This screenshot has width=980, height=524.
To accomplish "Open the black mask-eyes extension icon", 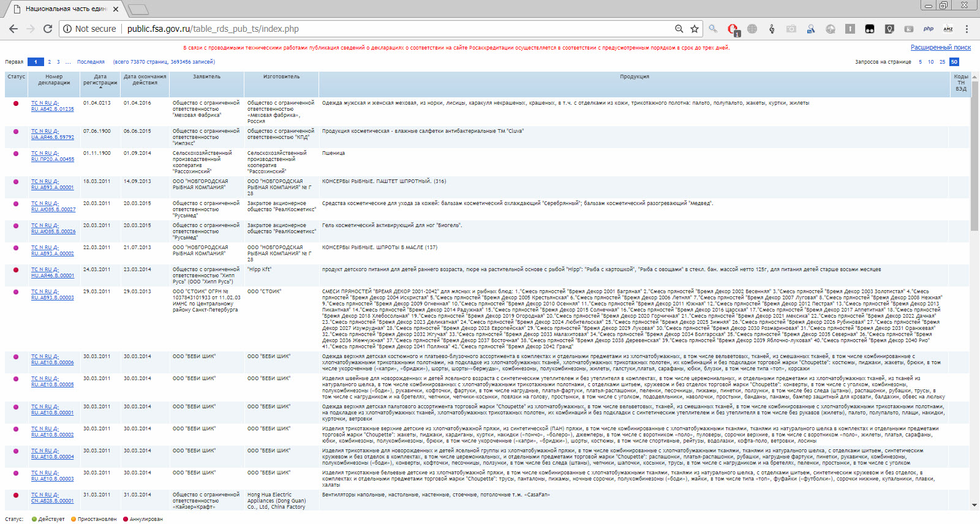I will 870,29.
